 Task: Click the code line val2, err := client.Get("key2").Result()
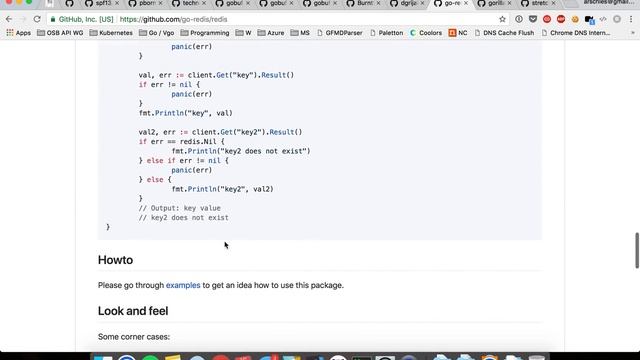(x=220, y=132)
